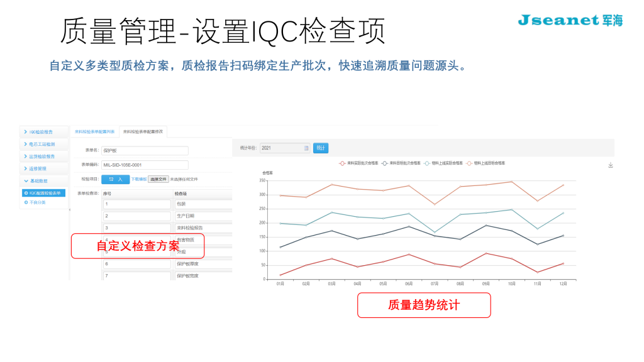Toggle the 物料上线目标合格率 legend marker
The width and height of the screenshot is (644, 362).
[469, 163]
